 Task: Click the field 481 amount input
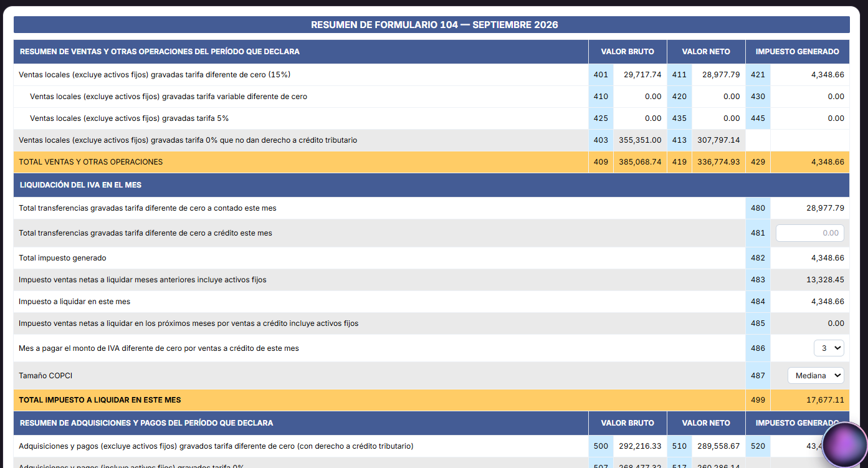[x=809, y=233]
